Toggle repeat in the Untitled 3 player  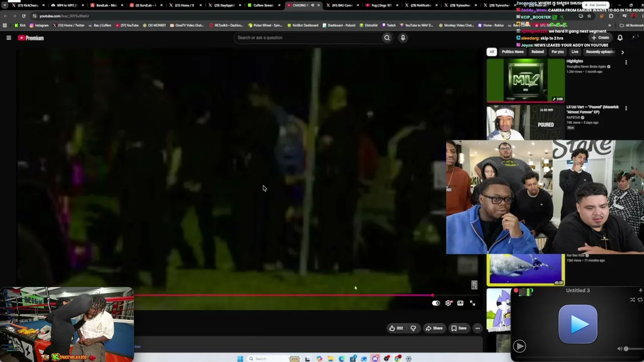[x=640, y=300]
